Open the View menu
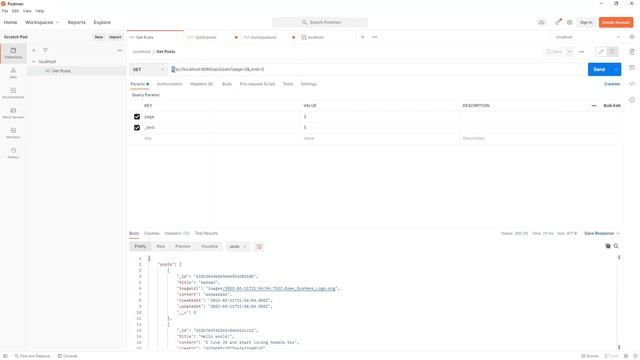The height and width of the screenshot is (360, 640). [27, 11]
